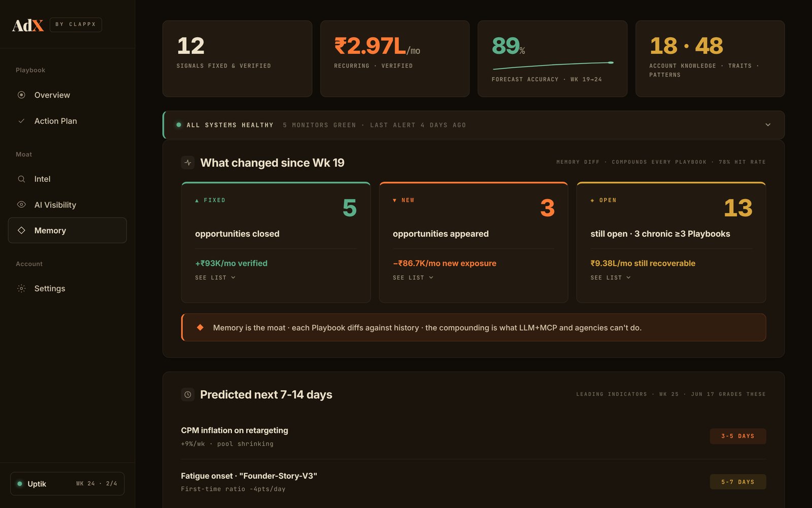Click CPM inflation on retargeting row title
This screenshot has height=508, width=812.
coord(234,430)
